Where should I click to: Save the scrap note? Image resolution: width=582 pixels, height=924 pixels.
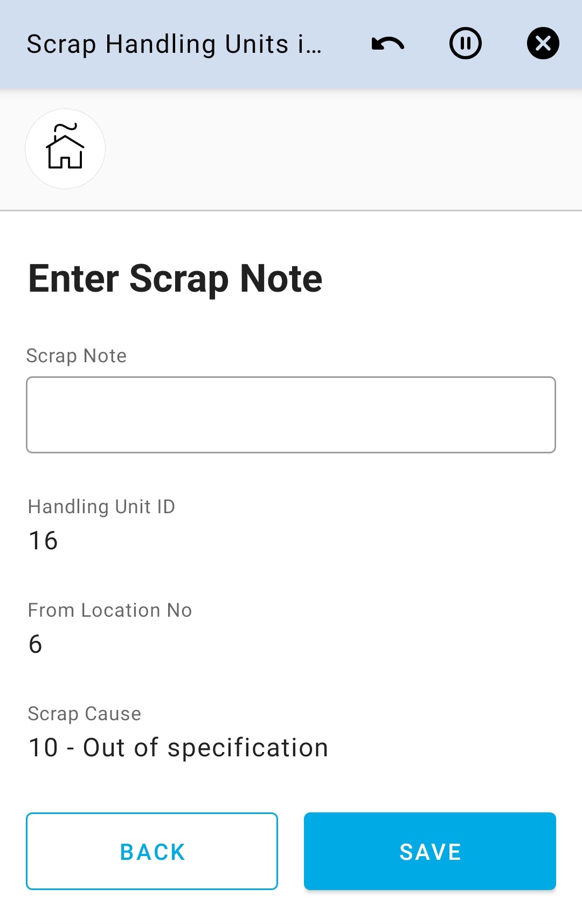[429, 851]
